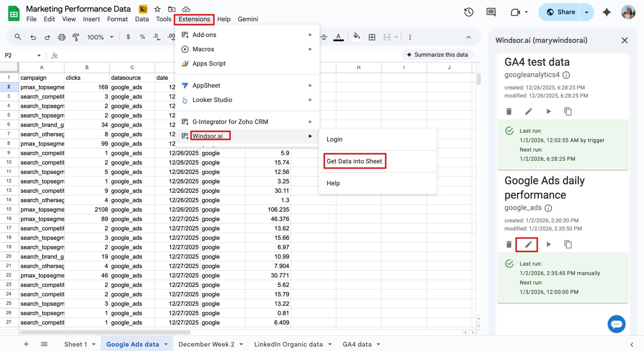The image size is (644, 351).
Task: Undo the last action
Action: [x=33, y=37]
